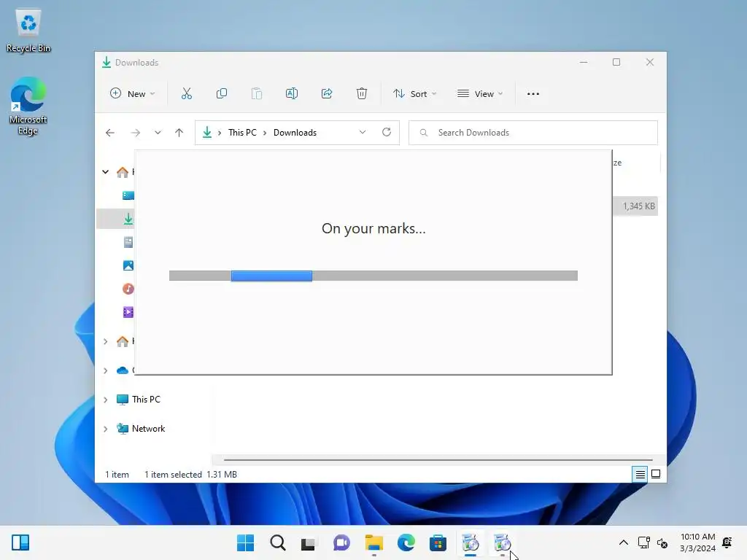Open clock and date 10:10 AM
Image resolution: width=747 pixels, height=560 pixels.
point(698,542)
